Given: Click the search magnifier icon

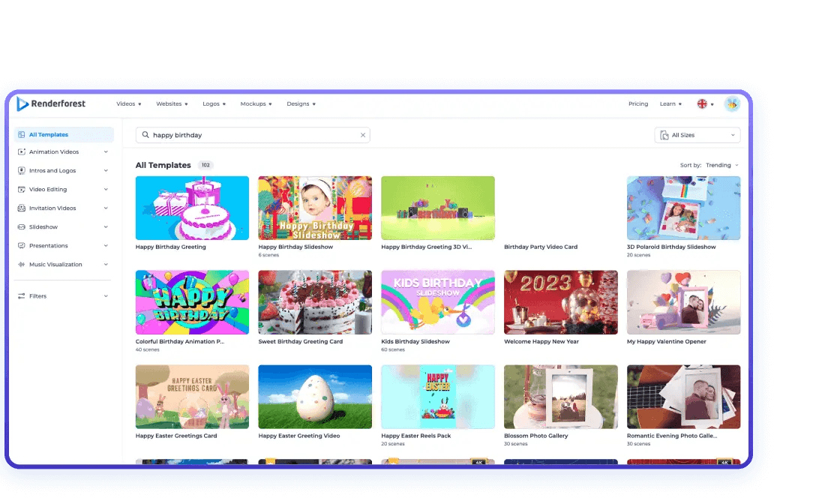Looking at the screenshot, I should [x=145, y=135].
